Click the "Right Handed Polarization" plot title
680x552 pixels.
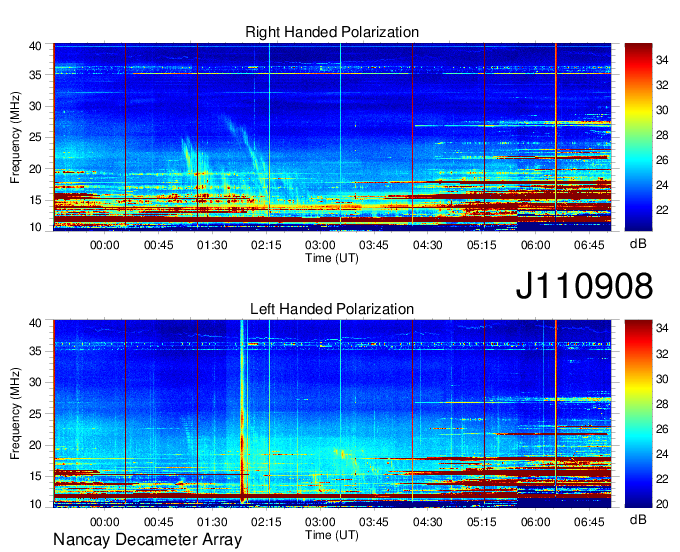pyautogui.click(x=332, y=32)
